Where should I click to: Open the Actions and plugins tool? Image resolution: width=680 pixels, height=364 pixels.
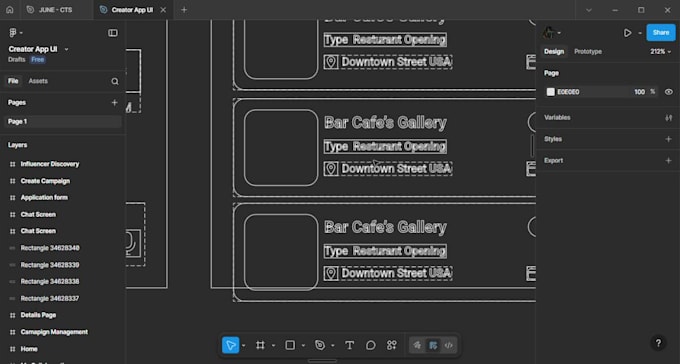click(392, 345)
